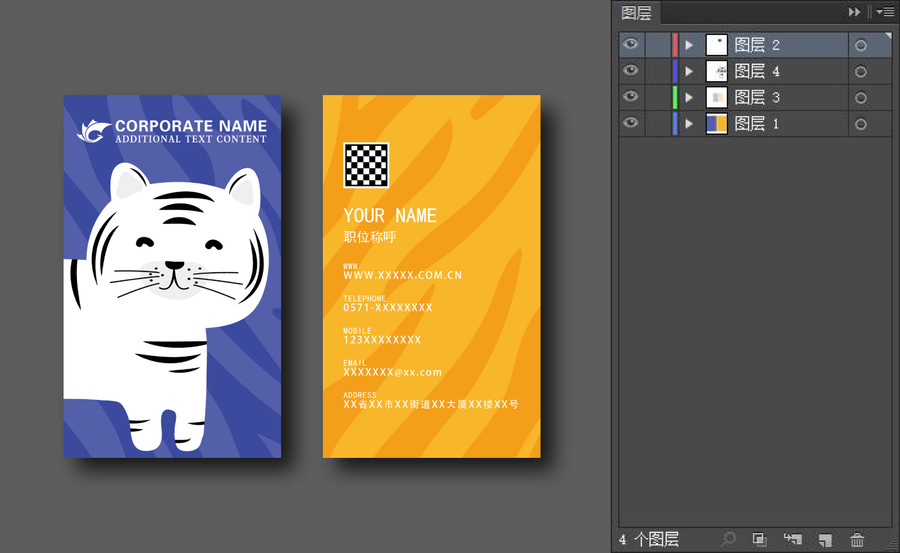Select the 'ADDITIONAL TEXT CONTENT' line
Screen dimensions: 900x553
point(191,139)
